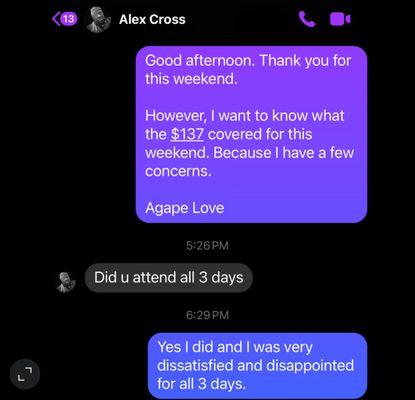Viewport: 415px width, 400px height.
Task: Click the small avatar beside "Did u attend"
Action: click(x=66, y=282)
